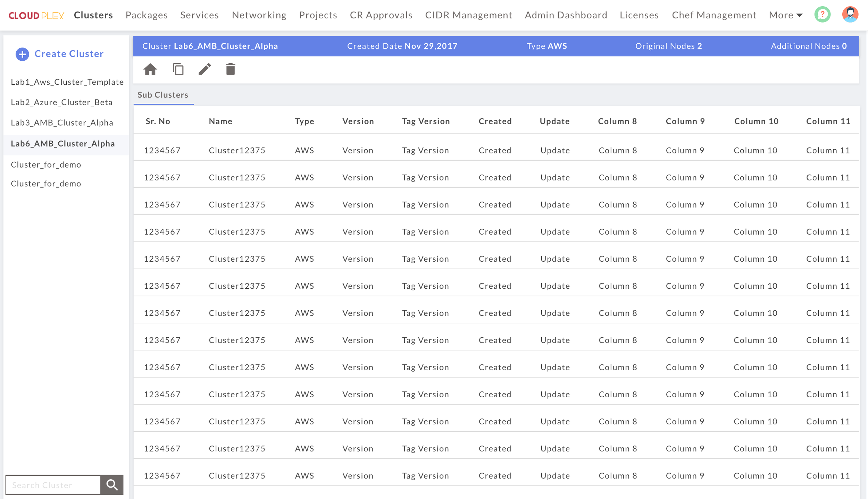Click the search magnifier button
The image size is (868, 499).
(x=112, y=485)
